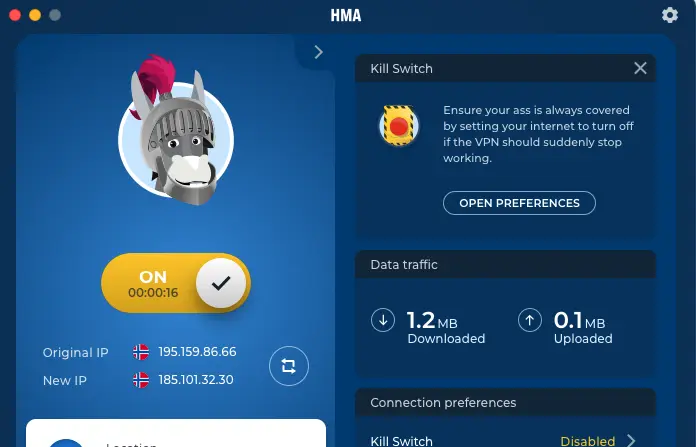Click the OPEN PREFERENCES button

coord(519,203)
